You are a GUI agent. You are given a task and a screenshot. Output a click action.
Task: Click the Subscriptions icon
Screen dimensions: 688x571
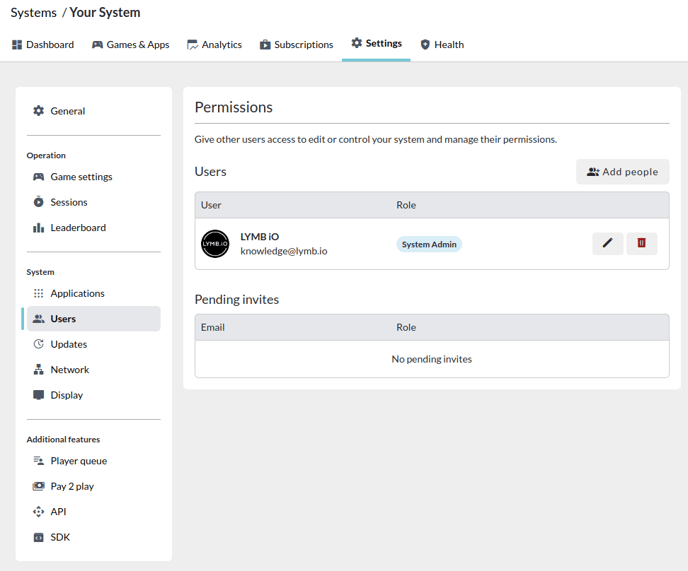pyautogui.click(x=265, y=45)
